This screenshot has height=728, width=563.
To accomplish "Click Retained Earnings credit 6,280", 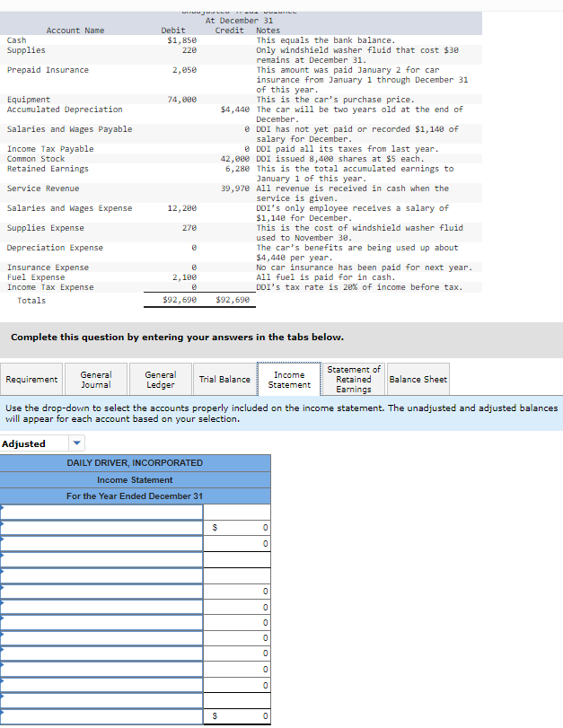I will coord(237,169).
